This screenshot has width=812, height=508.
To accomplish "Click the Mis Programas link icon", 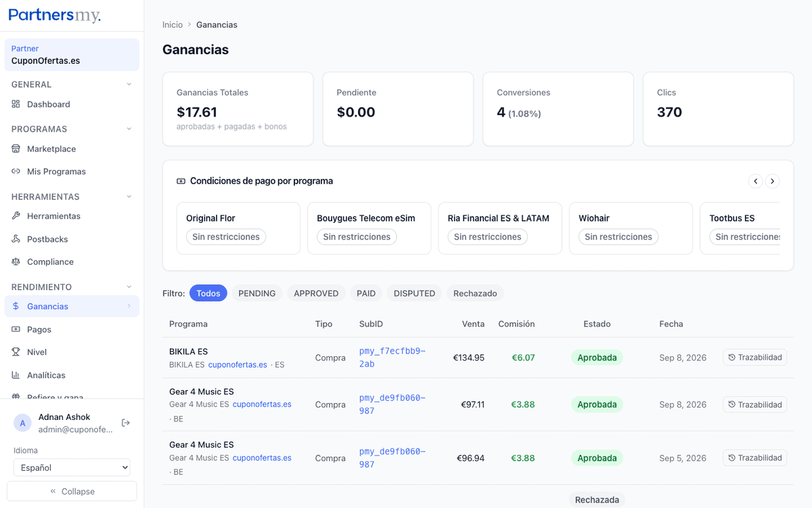I will (x=16, y=171).
